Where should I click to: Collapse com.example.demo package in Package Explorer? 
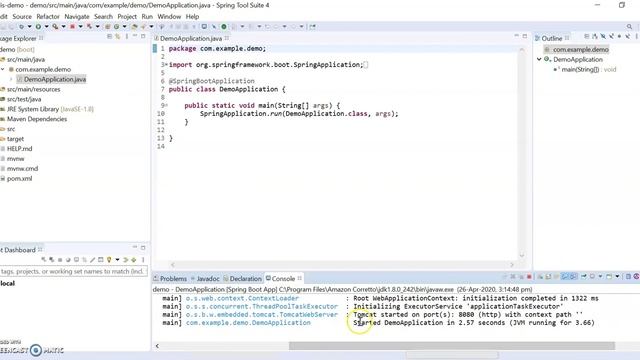(x=3, y=69)
